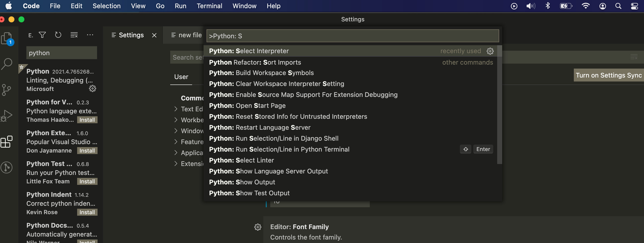Open the Explorer view in activity bar
The image size is (644, 243).
[x=7, y=39]
